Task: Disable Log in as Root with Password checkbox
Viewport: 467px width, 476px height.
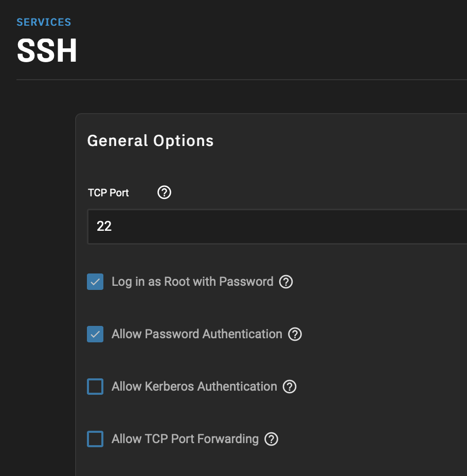Action: [95, 282]
